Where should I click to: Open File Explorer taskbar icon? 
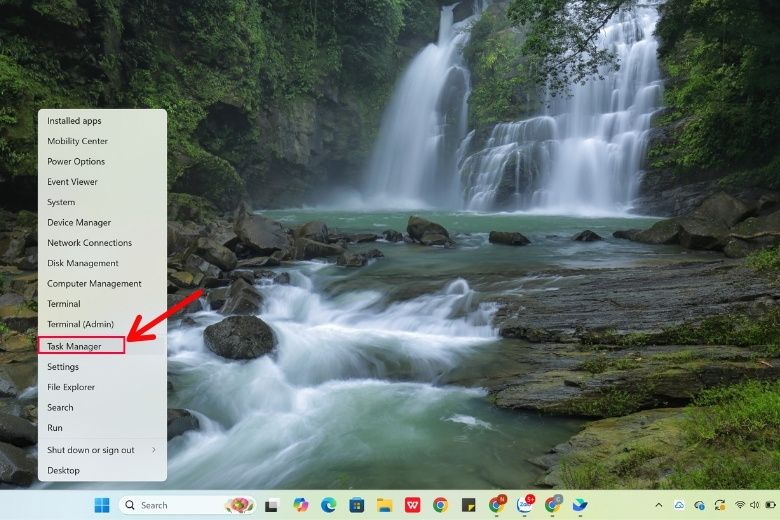[x=384, y=505]
